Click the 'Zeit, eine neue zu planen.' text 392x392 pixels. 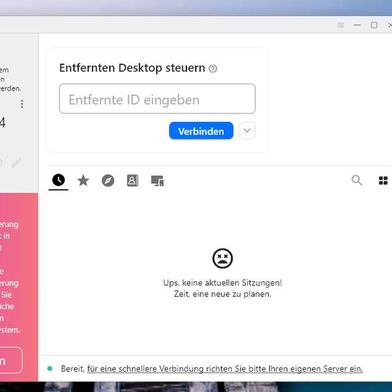(x=222, y=294)
